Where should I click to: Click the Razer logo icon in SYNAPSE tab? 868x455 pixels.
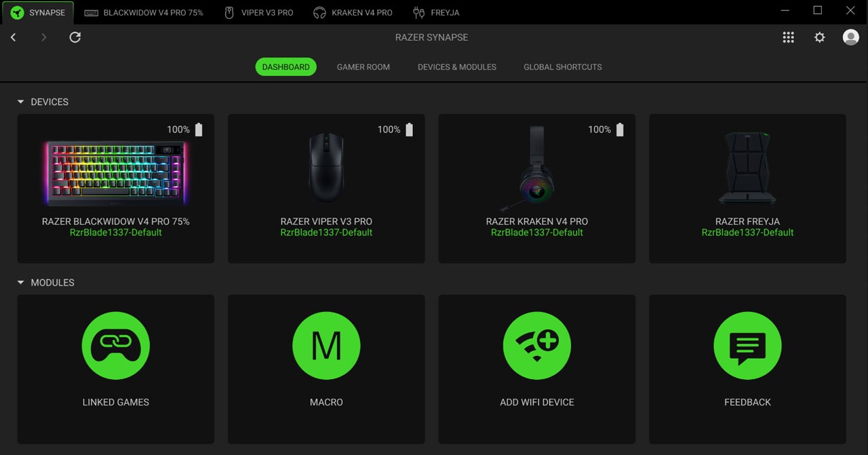[x=17, y=13]
